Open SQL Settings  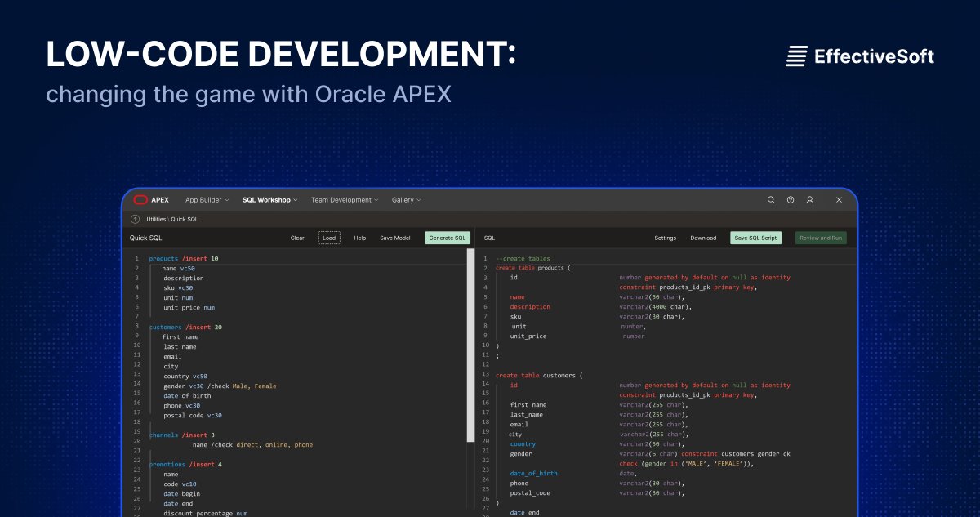click(665, 238)
